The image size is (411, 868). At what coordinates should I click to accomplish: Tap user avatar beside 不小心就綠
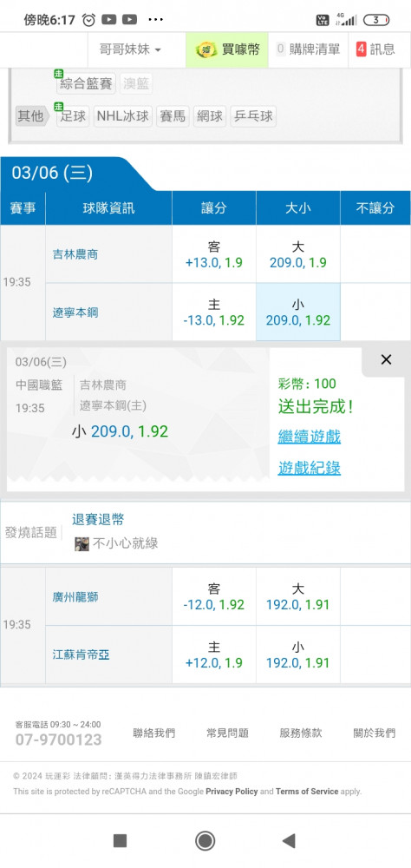(x=82, y=543)
